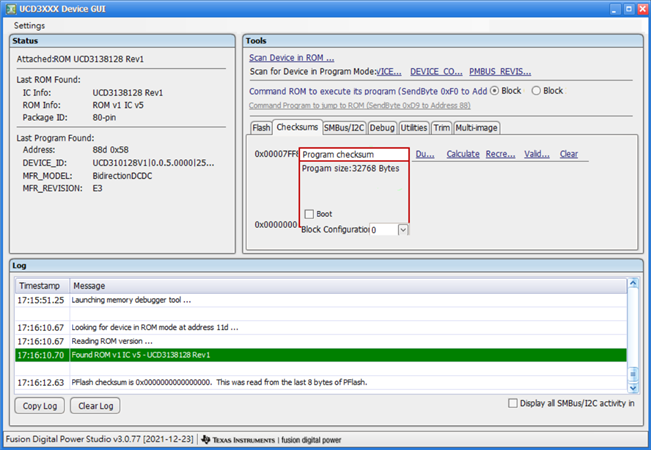This screenshot has height=450, width=651.
Task: Click Command ROM to execute its program link
Action: (368, 91)
